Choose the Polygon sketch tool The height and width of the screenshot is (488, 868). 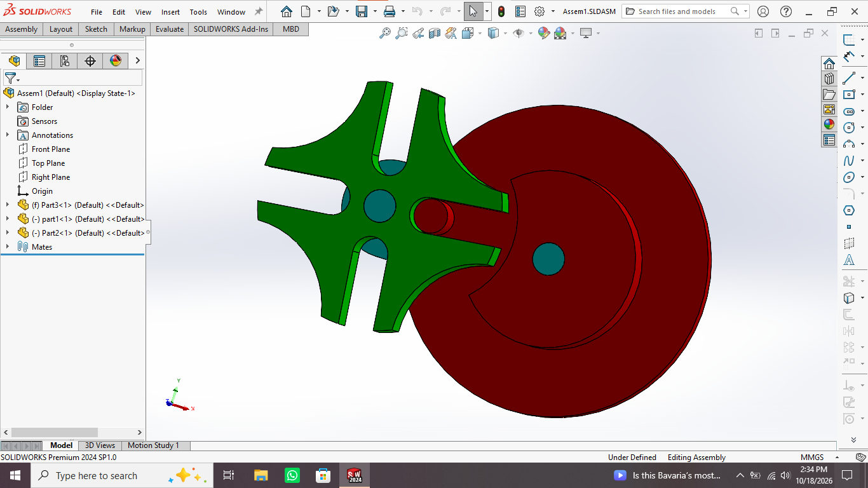click(x=849, y=210)
